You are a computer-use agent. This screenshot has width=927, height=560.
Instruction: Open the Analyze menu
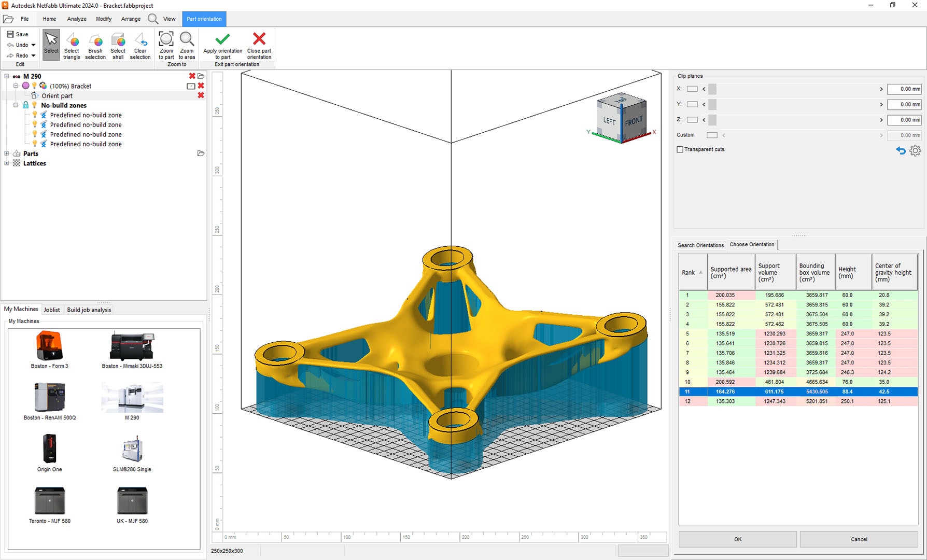click(77, 19)
